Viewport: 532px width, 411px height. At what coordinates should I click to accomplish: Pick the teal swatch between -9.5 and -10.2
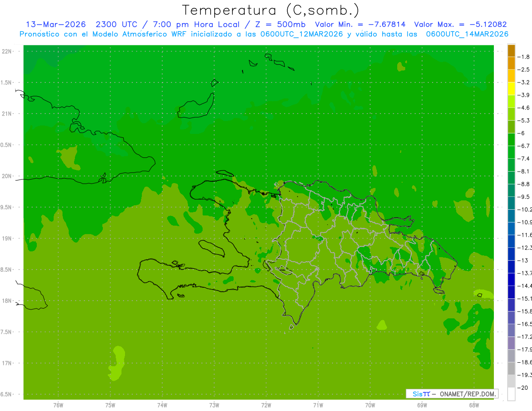coord(511,203)
